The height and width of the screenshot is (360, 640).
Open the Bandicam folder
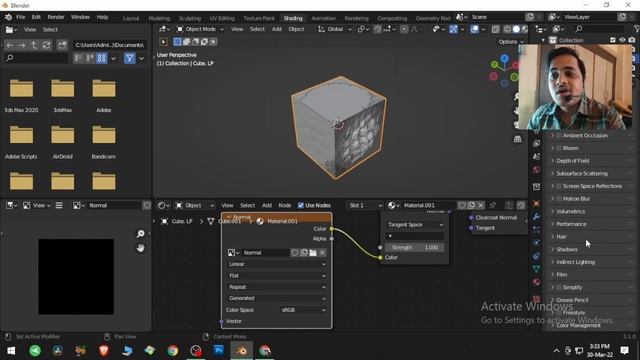[x=104, y=142]
